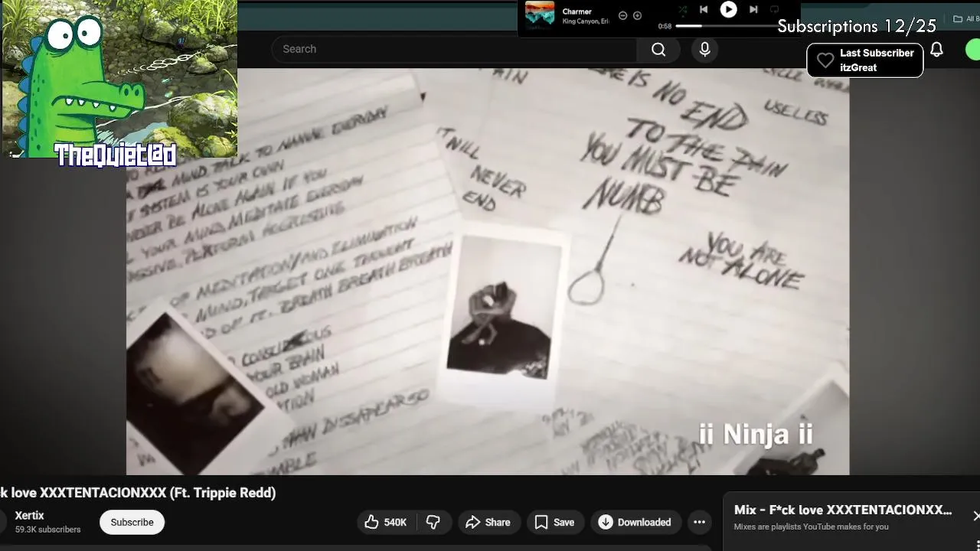Toggle repeat in the mini music player
This screenshot has width=980, height=551.
tap(774, 10)
